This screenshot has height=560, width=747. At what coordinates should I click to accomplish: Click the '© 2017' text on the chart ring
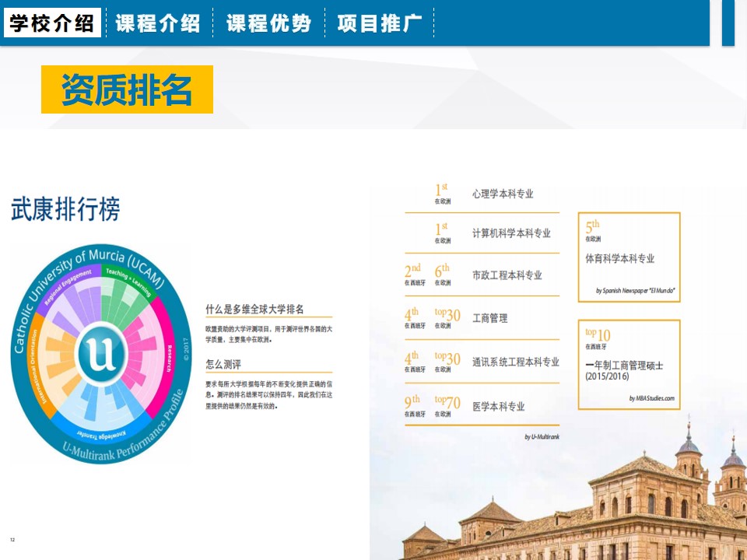click(186, 349)
